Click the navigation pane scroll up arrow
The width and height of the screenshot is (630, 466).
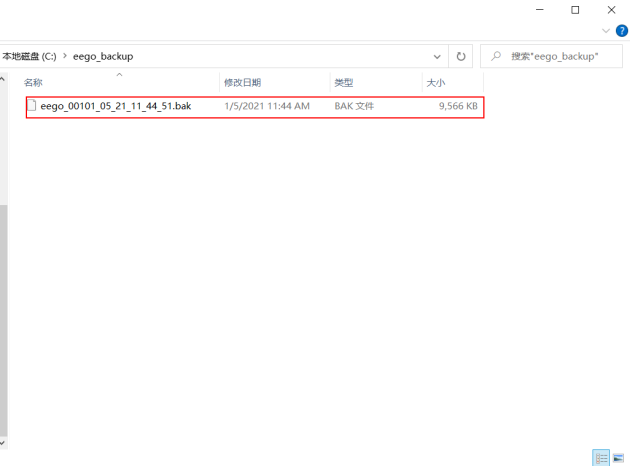pos(3,80)
